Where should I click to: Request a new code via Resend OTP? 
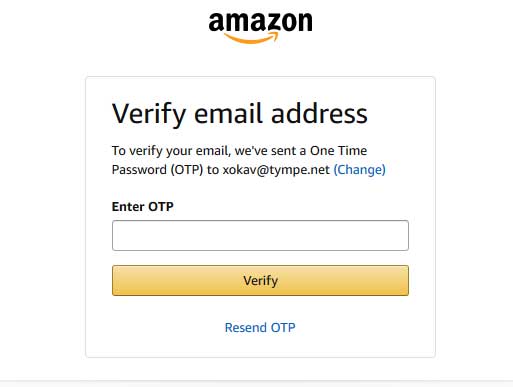(x=260, y=327)
